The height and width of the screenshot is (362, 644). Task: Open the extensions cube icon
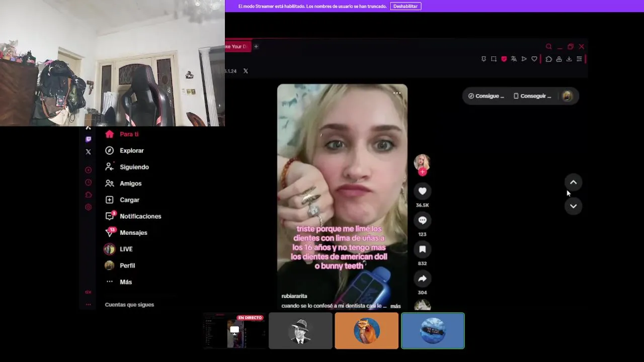tap(549, 59)
